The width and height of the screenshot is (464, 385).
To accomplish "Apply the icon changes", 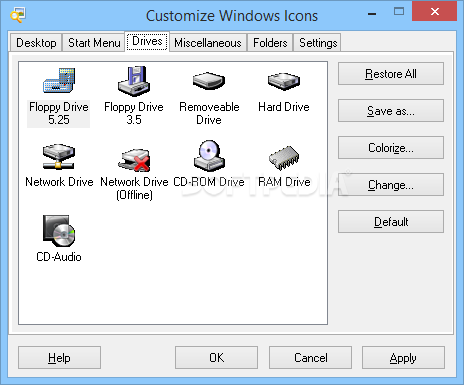I will coord(403,358).
